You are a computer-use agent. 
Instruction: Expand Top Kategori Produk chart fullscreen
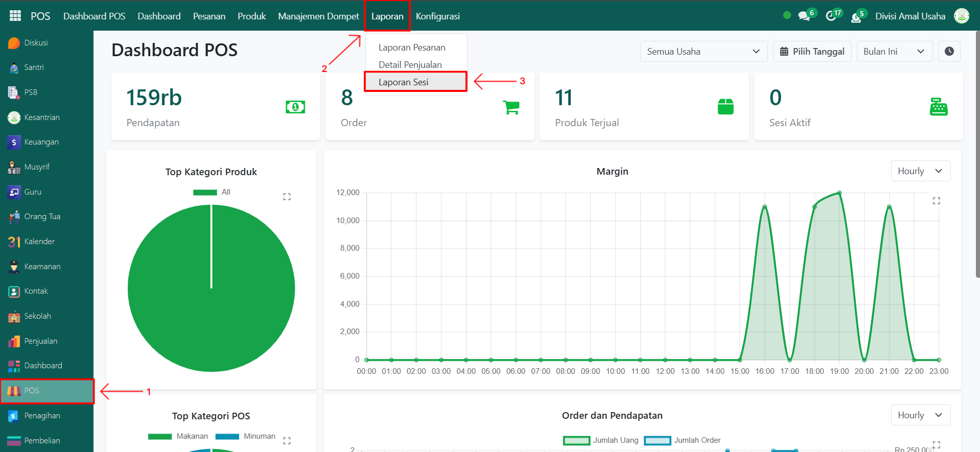tap(287, 197)
